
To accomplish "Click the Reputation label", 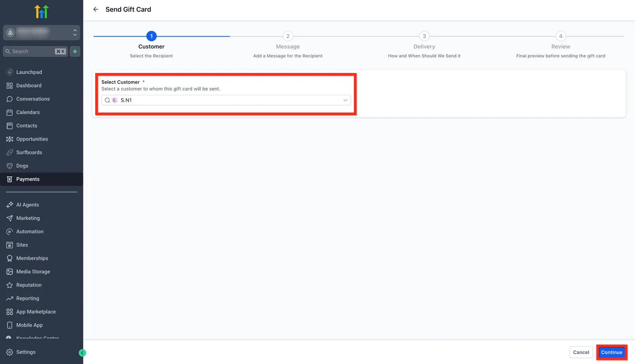I will click(x=29, y=285).
